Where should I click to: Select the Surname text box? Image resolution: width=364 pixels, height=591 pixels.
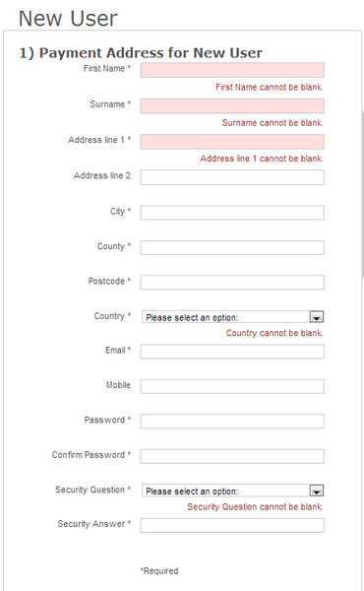click(x=232, y=106)
